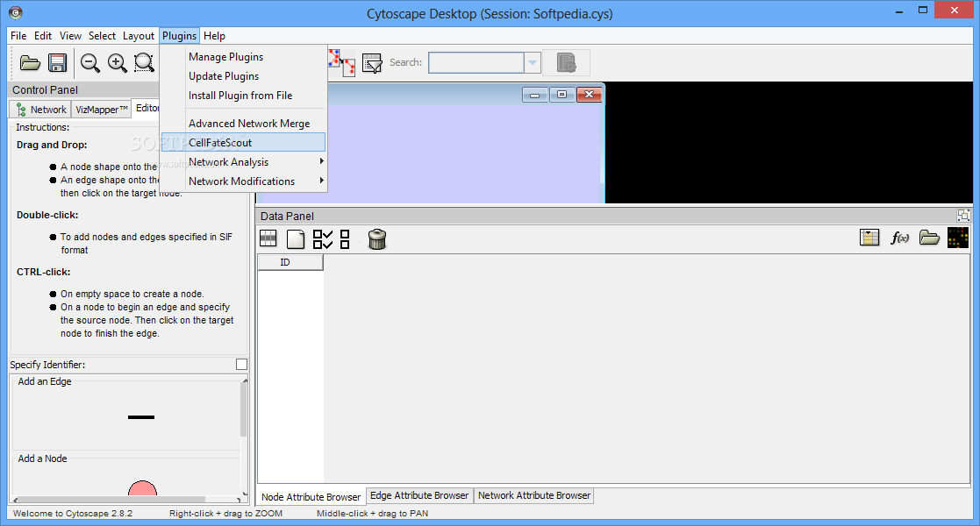Open function builder f(x) icon
Screen dimensions: 980x526
pos(899,238)
